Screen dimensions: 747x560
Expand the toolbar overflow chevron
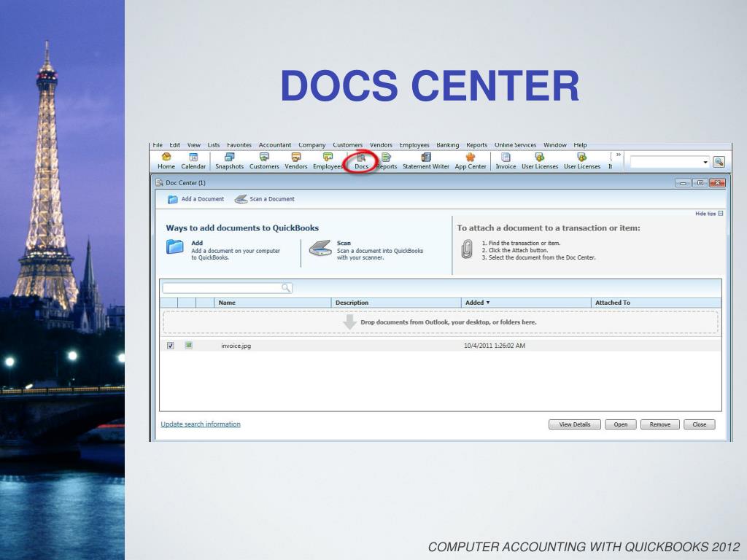pos(619,155)
